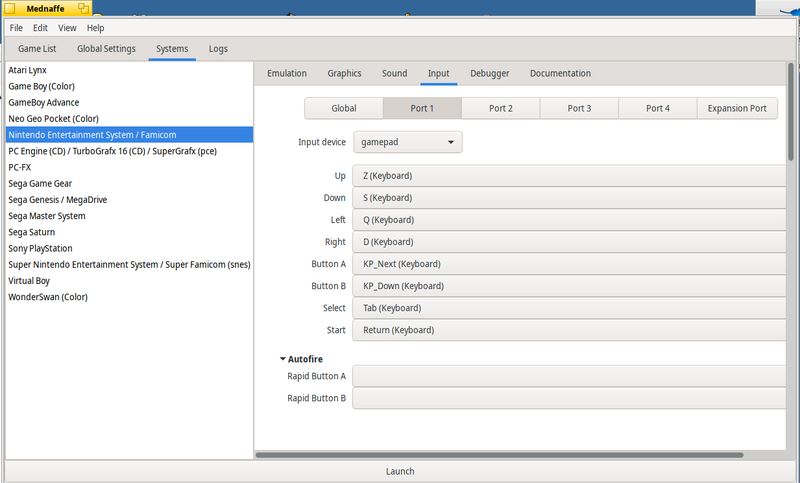Select the Expansion Port toggle button
The image size is (800, 483).
(x=737, y=108)
